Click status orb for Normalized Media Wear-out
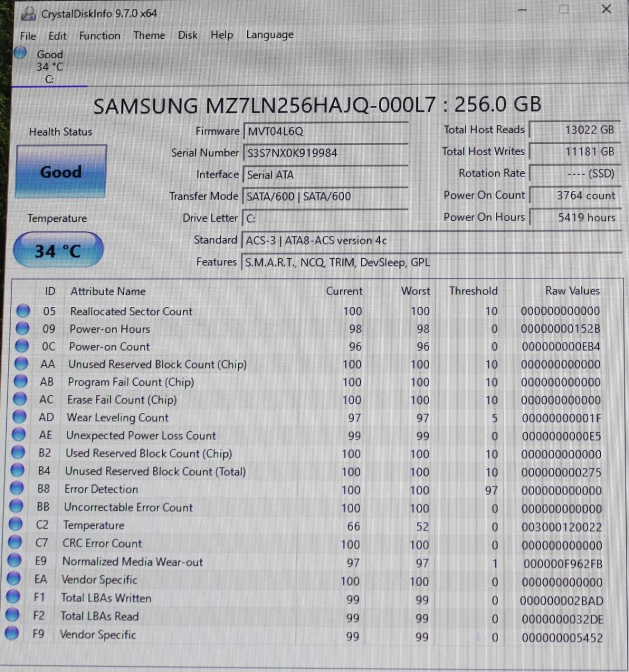This screenshot has height=672, width=629. [x=15, y=560]
